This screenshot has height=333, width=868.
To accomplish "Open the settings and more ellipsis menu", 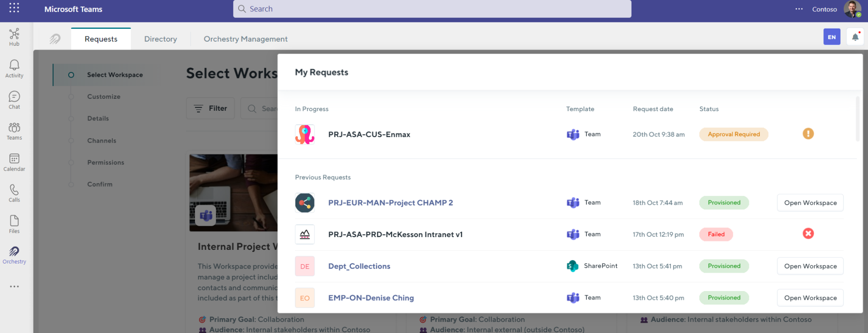I will pyautogui.click(x=799, y=9).
